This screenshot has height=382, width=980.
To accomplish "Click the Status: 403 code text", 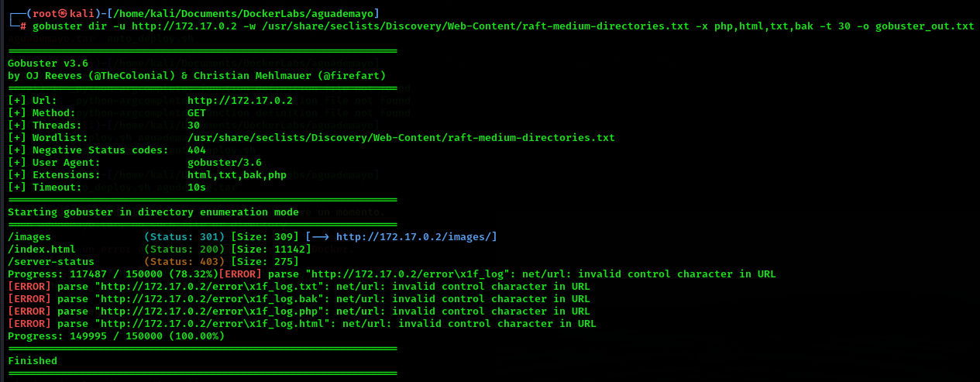I will click(184, 262).
